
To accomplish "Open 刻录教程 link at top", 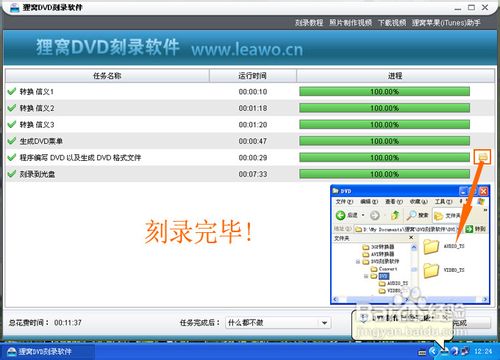I will (x=309, y=23).
